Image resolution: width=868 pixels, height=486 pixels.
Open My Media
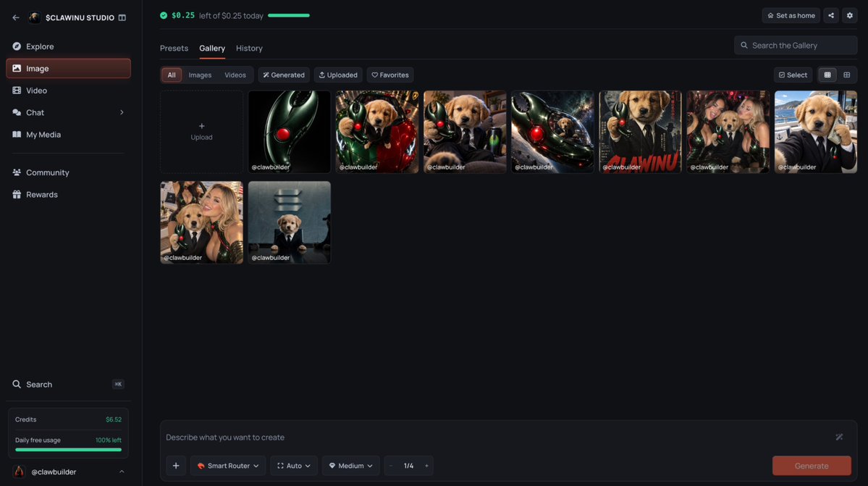click(x=68, y=135)
